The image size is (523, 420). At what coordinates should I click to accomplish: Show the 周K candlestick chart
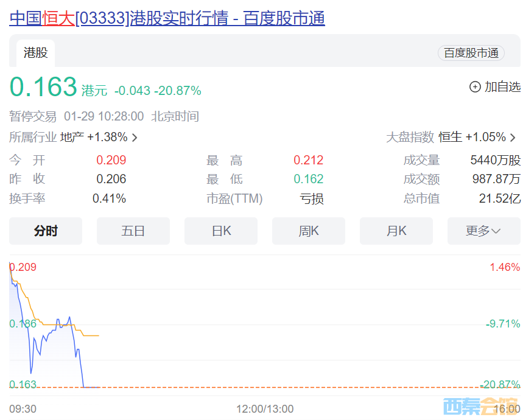(308, 231)
